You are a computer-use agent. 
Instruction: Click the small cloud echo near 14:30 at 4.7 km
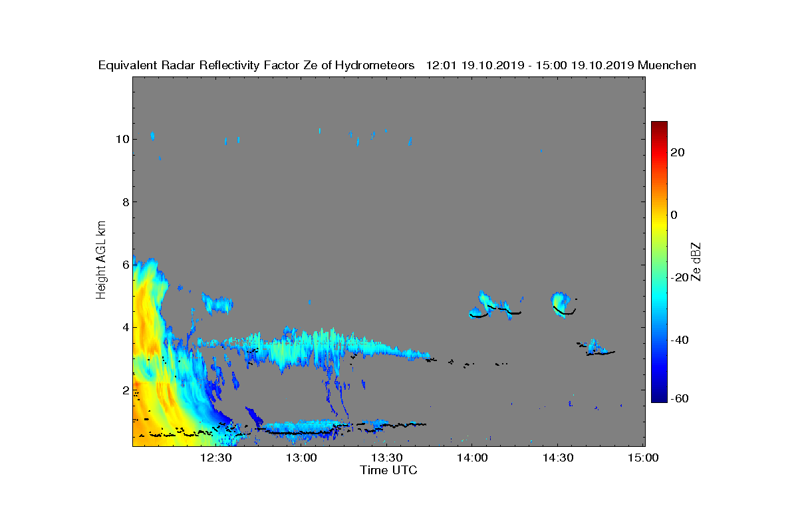click(562, 303)
